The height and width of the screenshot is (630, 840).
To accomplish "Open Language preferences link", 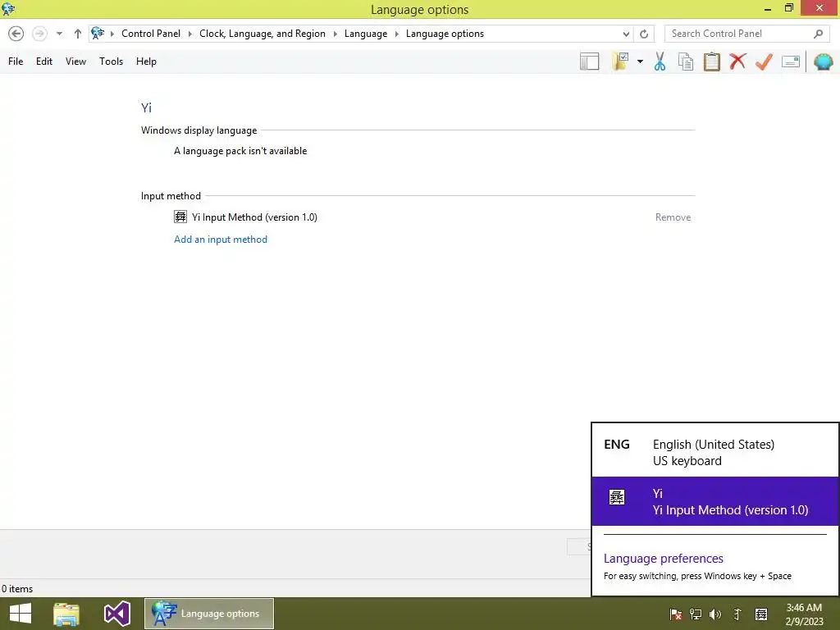I will point(663,558).
